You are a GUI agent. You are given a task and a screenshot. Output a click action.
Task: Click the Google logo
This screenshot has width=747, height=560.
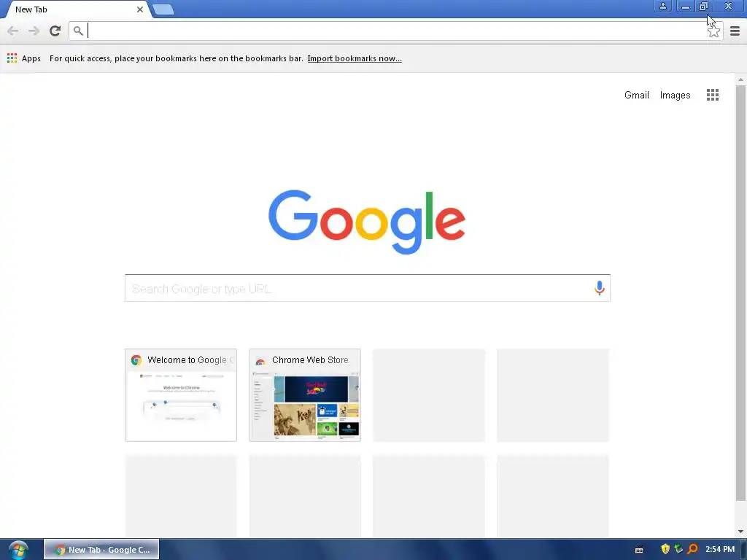pyautogui.click(x=367, y=222)
